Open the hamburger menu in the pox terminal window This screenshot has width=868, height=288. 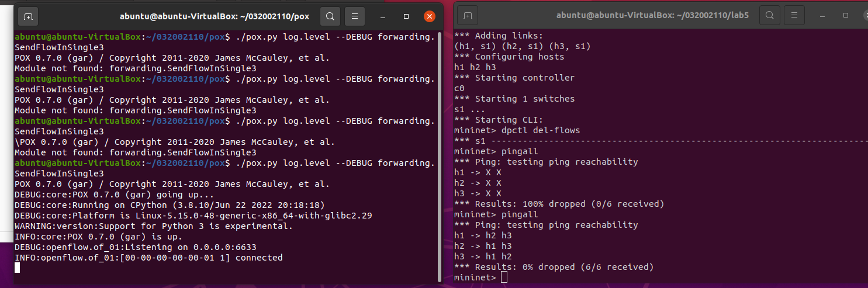pyautogui.click(x=354, y=16)
